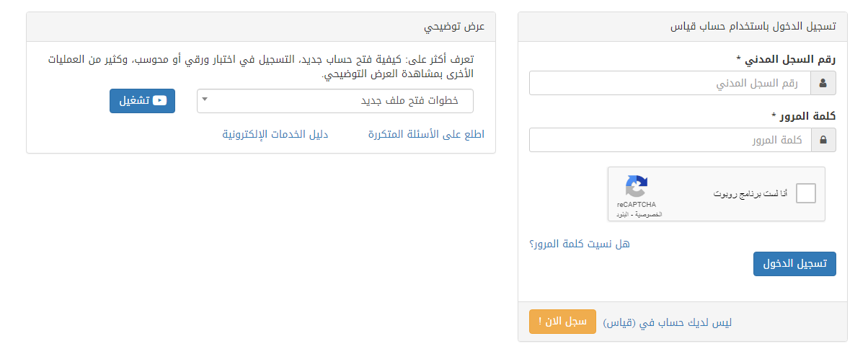
Task: Open the خطوات فتح ملف جديد dropdown
Action: tap(335, 101)
